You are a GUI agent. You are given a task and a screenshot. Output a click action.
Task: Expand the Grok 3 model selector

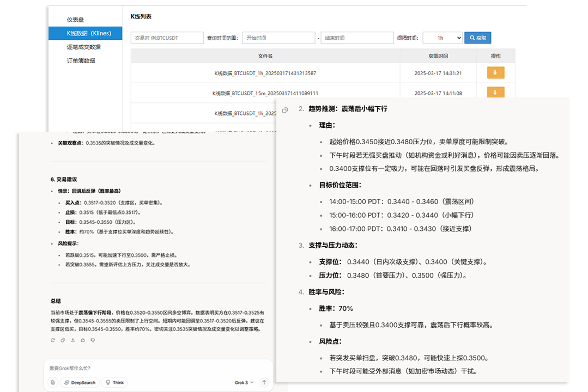point(244,383)
